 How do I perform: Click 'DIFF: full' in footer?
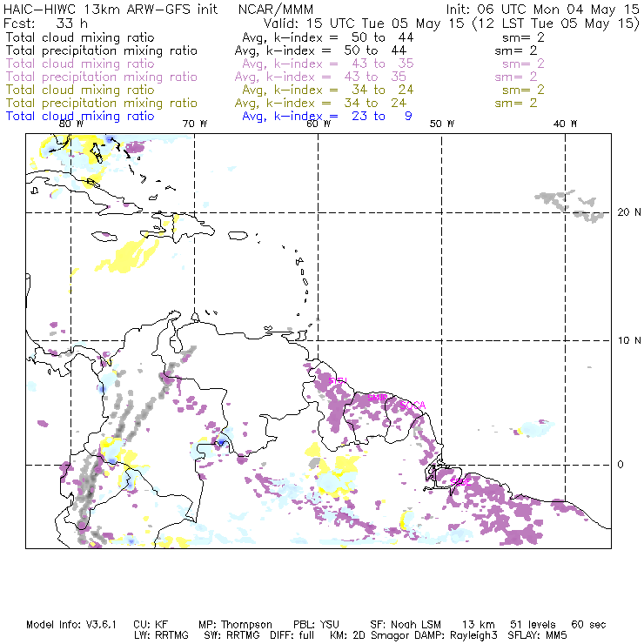click(292, 635)
